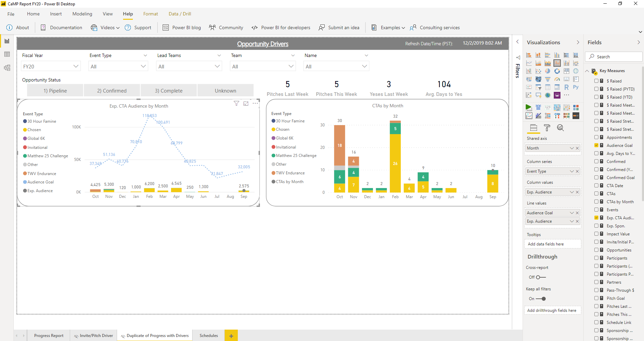
Task: Collapse the Key Measures table
Action: 587,71
